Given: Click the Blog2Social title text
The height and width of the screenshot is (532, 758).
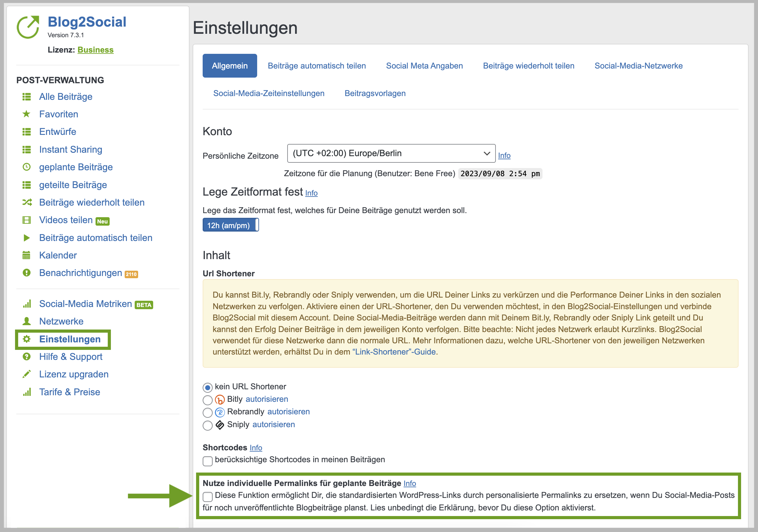Looking at the screenshot, I should coord(87,22).
